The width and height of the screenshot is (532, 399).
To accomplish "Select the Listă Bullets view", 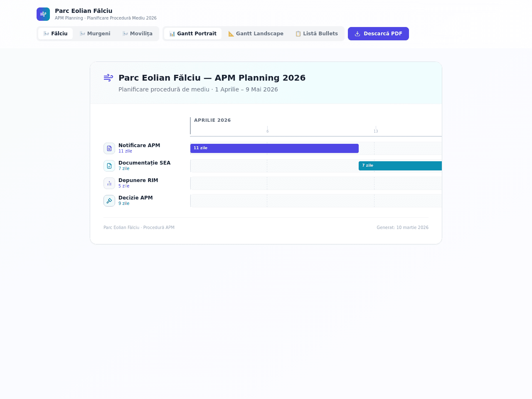I will pos(316,34).
